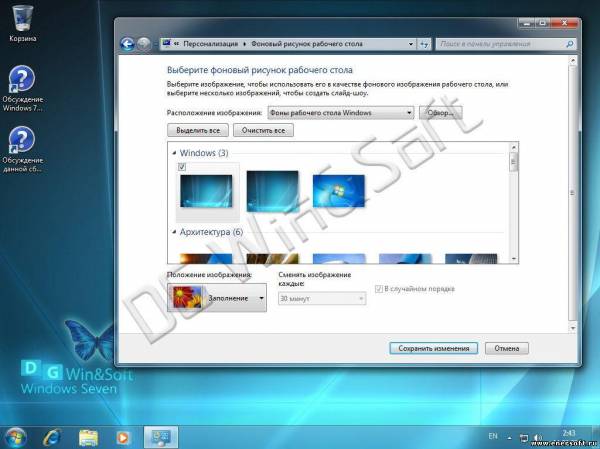Click 'Сохранить изменения' button

tap(434, 348)
